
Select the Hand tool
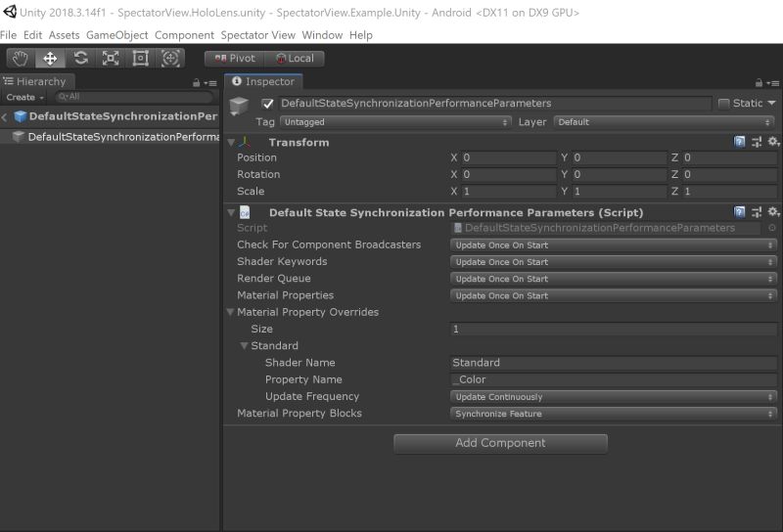pyautogui.click(x=20, y=59)
